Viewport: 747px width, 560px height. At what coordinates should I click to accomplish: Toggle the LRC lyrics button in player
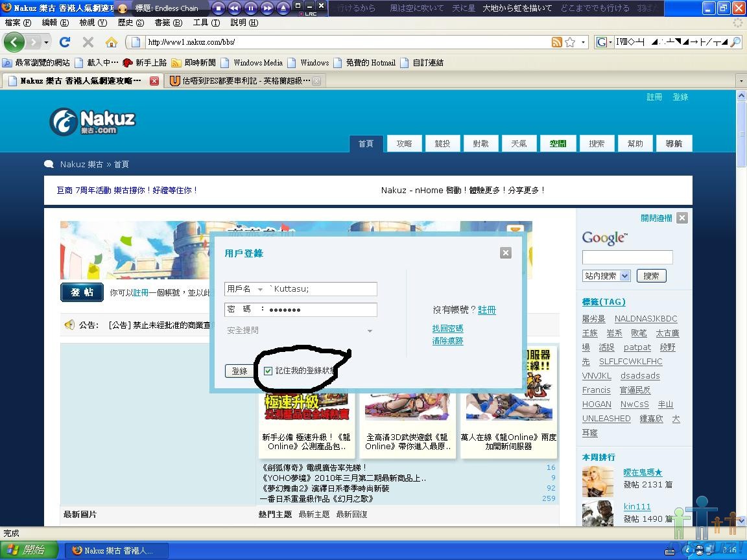coord(308,14)
